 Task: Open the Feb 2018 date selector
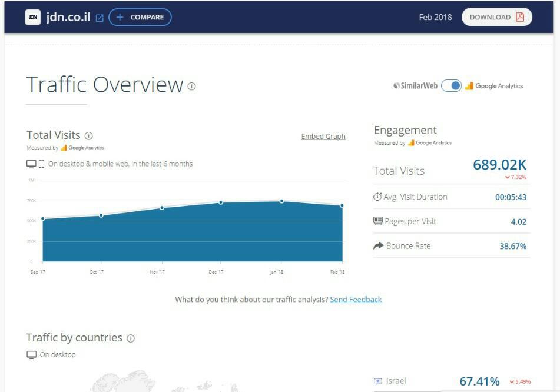point(435,17)
